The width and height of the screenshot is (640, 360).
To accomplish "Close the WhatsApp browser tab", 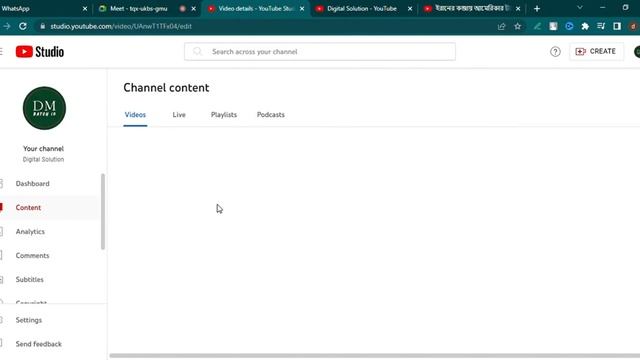I will pos(84,9).
